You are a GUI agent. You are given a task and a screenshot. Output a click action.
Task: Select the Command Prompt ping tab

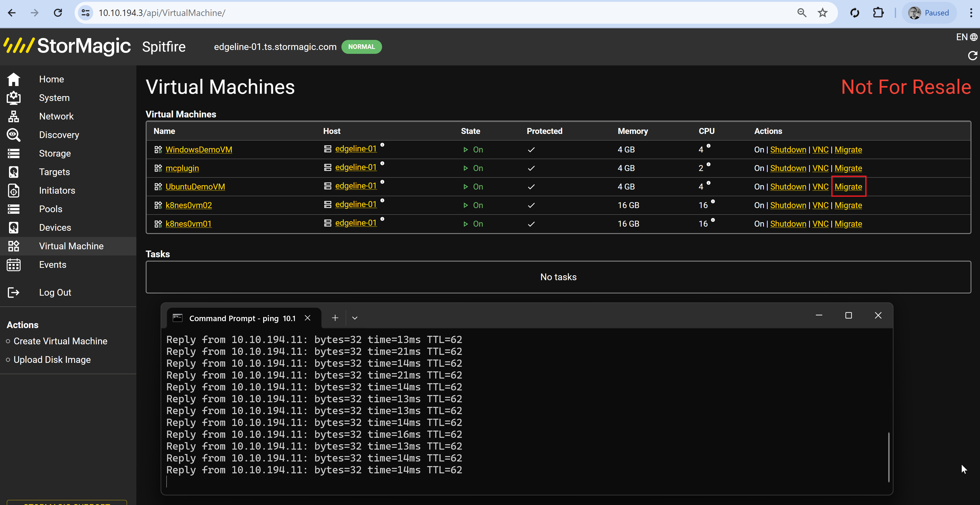(243, 318)
